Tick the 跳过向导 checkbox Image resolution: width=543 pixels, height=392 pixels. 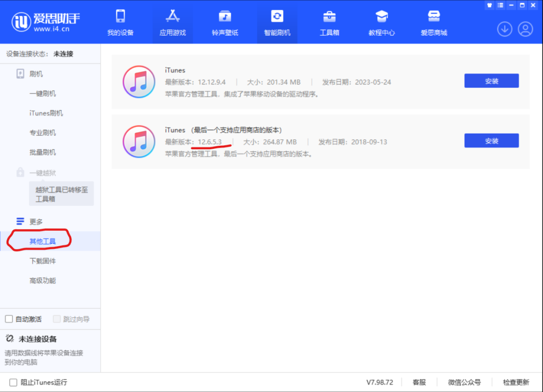(x=57, y=319)
